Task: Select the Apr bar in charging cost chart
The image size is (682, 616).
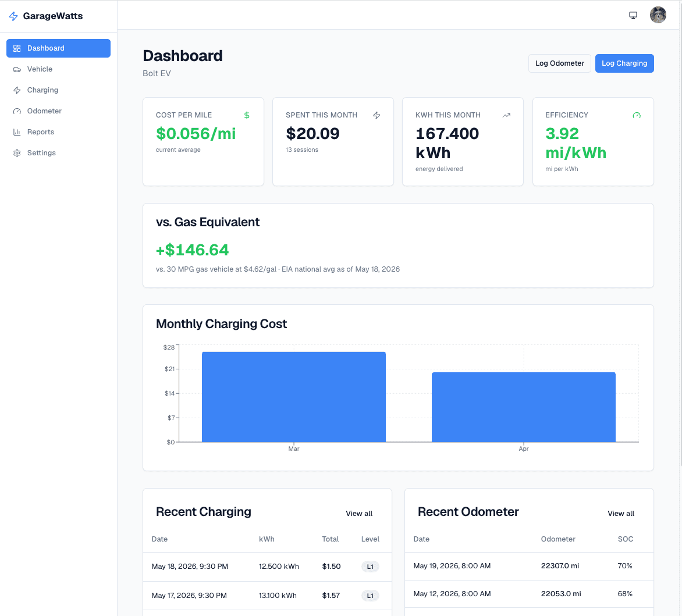Action: point(523,407)
